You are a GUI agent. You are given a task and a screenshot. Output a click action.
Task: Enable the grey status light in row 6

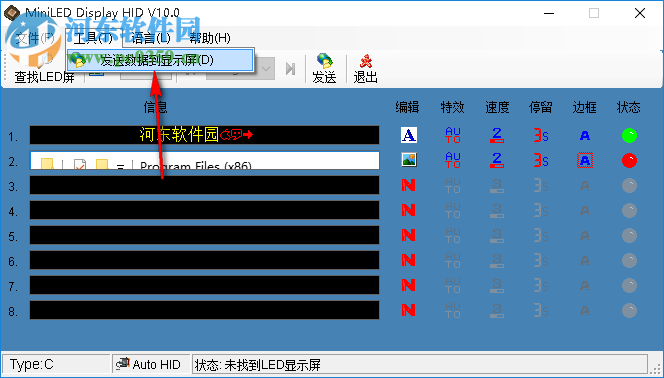coord(629,260)
